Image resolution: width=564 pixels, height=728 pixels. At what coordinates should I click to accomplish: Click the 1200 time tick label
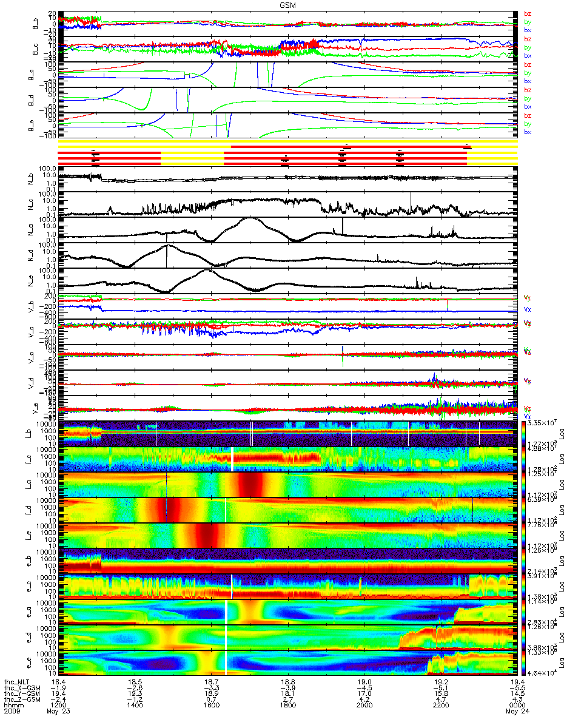tap(58, 706)
